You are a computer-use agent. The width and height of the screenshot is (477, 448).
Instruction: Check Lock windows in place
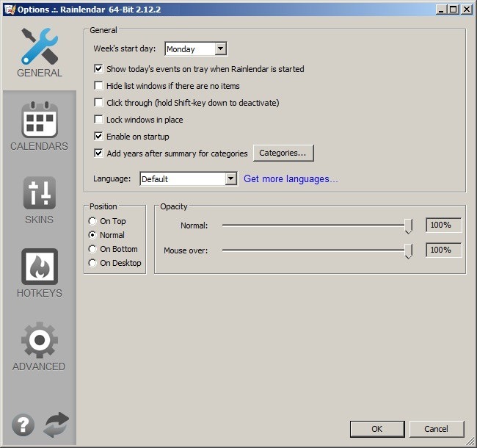click(x=99, y=120)
